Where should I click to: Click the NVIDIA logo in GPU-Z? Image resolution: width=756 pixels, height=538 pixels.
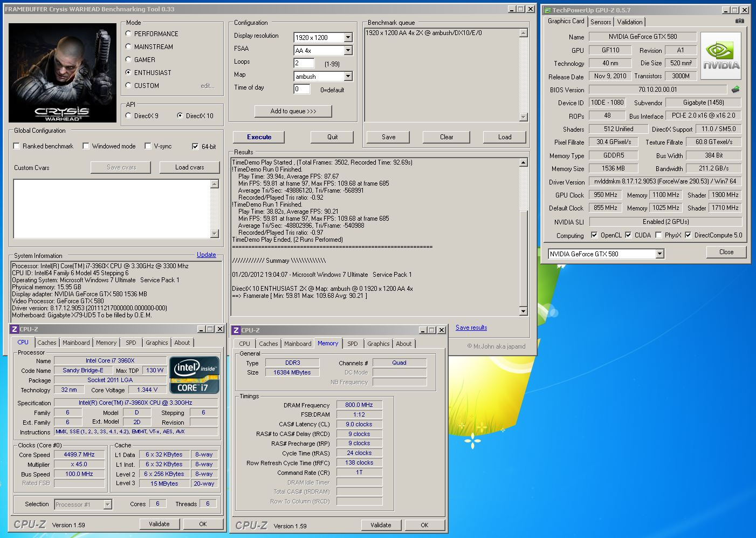tap(720, 56)
